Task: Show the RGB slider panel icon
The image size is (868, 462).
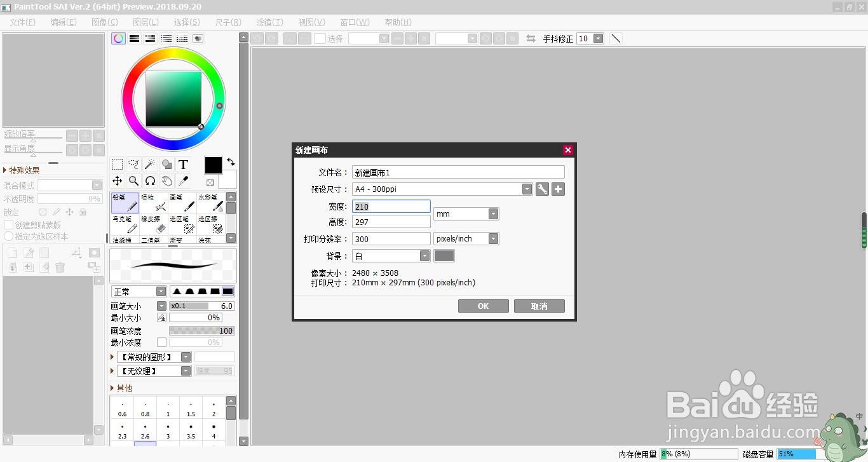Action: tap(135, 39)
